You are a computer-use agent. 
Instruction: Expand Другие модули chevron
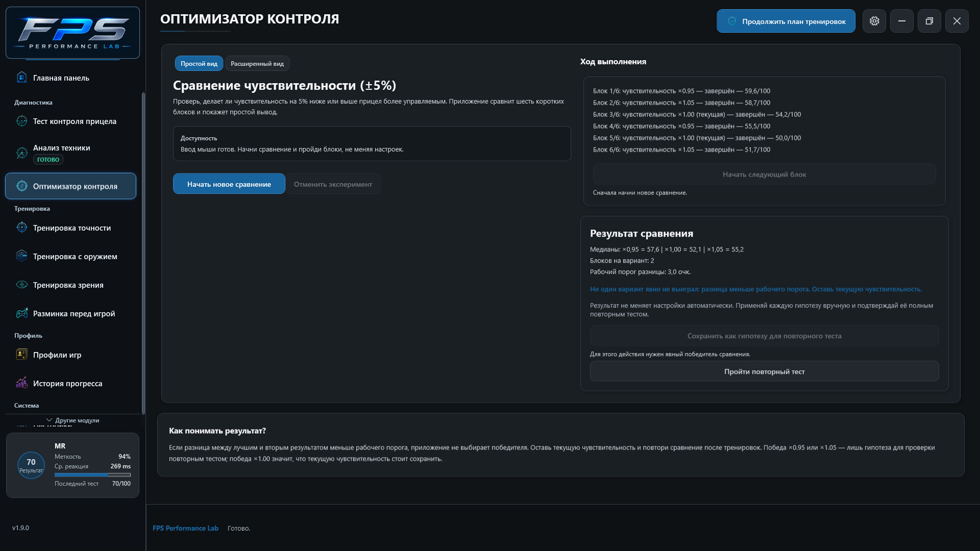[49, 420]
